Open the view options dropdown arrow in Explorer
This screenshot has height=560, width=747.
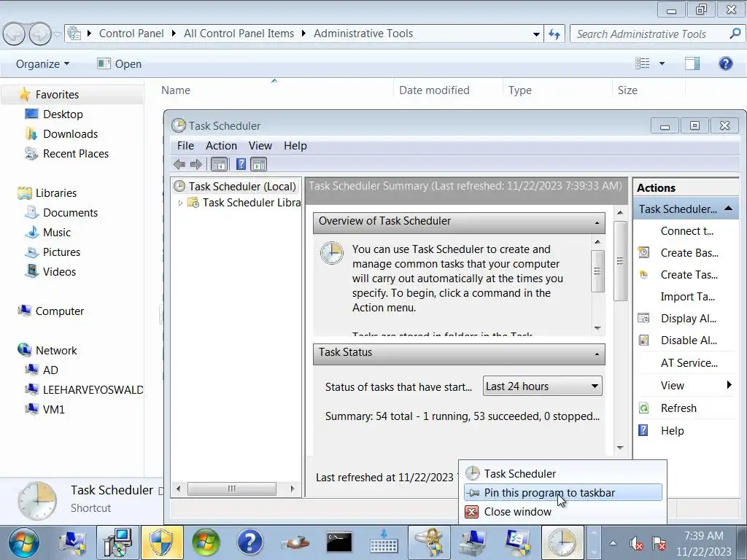[x=662, y=63]
